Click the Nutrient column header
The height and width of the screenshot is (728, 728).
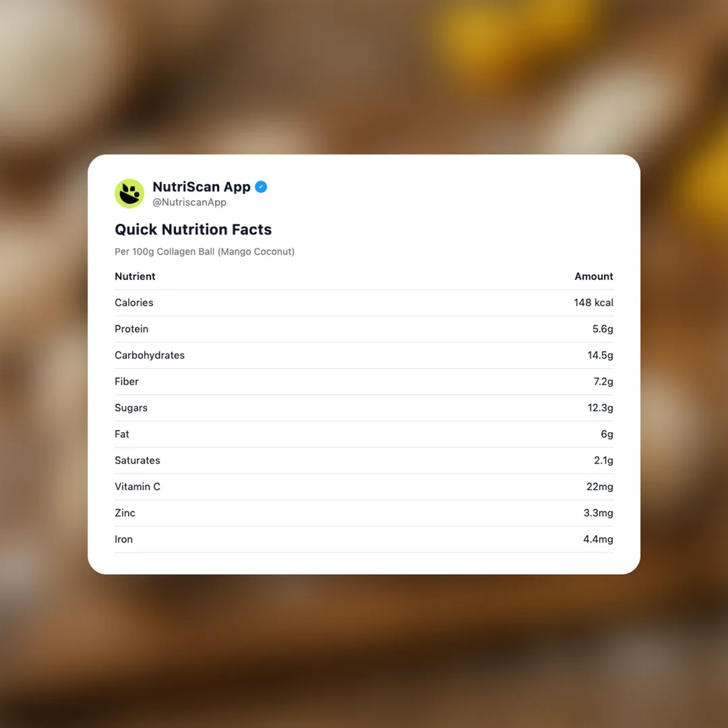click(135, 276)
